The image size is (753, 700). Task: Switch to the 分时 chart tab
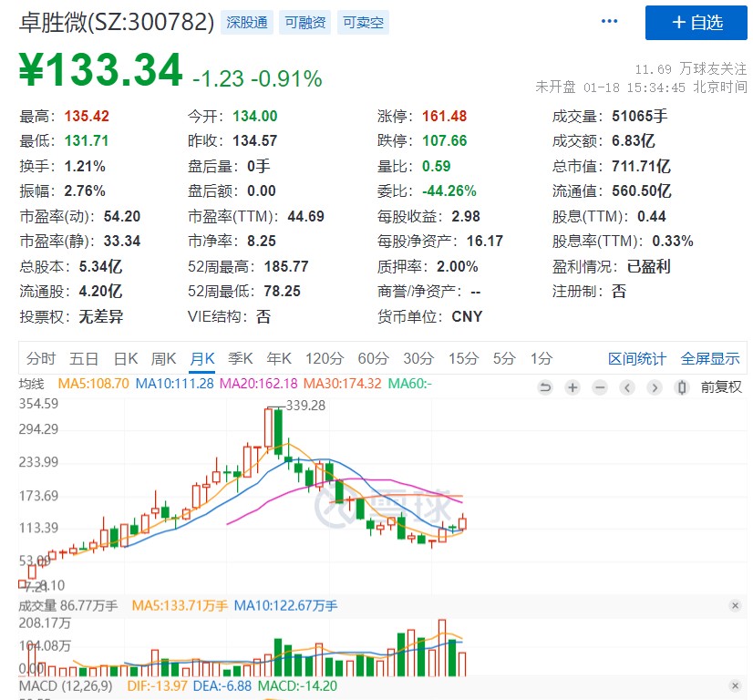[41, 358]
